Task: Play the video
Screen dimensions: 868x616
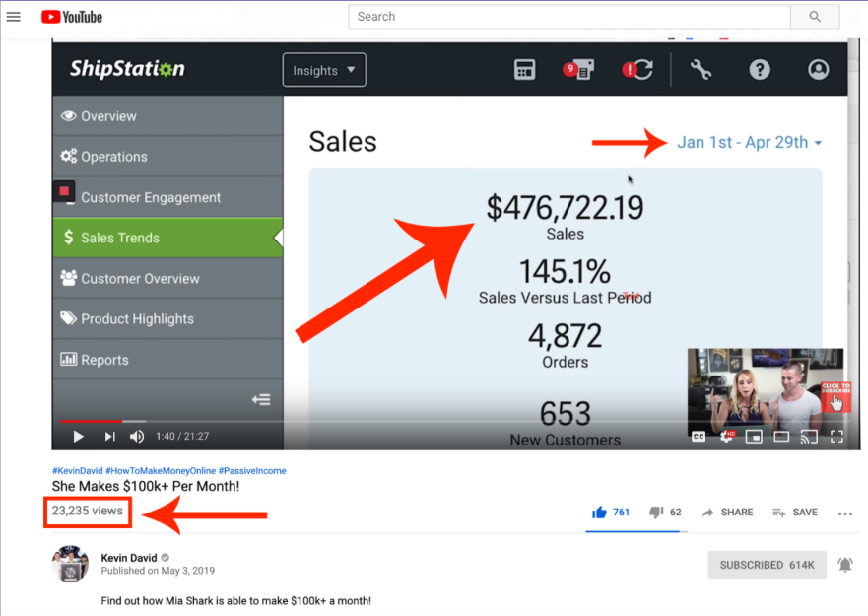Action: (78, 437)
